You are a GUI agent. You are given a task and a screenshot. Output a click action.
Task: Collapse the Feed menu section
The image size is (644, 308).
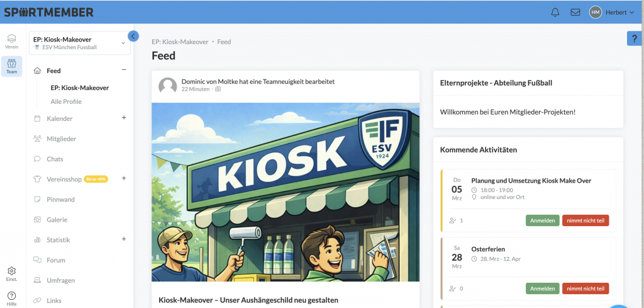tap(124, 70)
